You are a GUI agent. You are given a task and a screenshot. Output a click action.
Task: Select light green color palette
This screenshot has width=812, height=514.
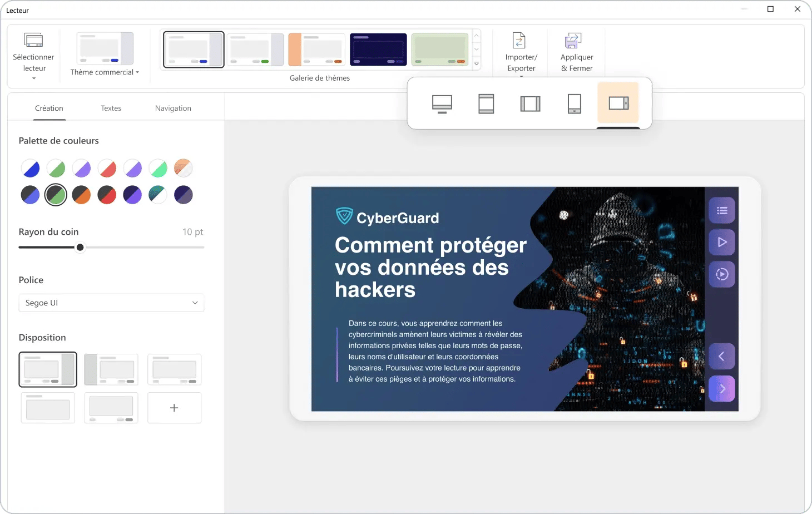56,168
